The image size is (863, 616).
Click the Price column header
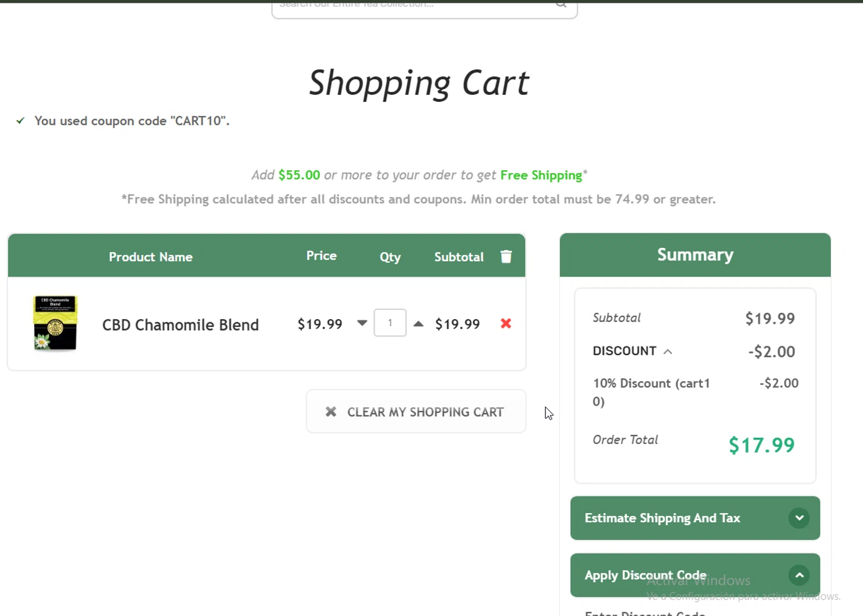321,256
